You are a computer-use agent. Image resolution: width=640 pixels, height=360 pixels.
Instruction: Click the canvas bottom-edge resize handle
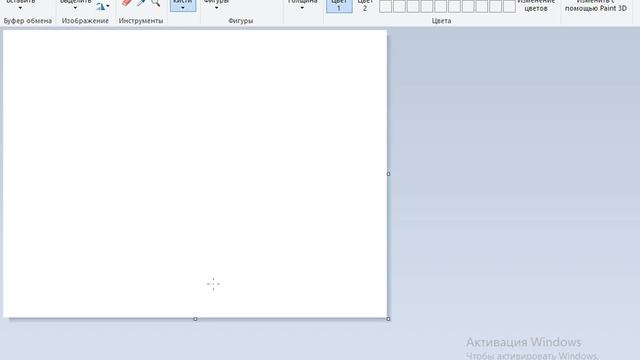[195, 319]
